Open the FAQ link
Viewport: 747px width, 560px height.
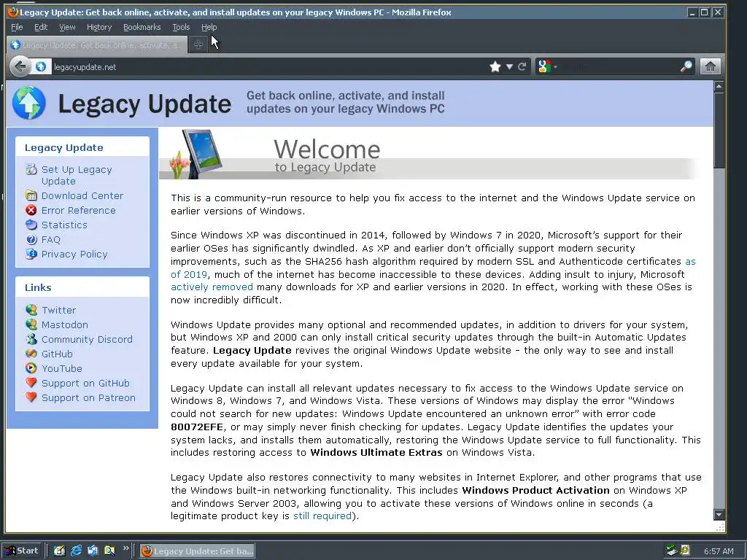point(51,239)
